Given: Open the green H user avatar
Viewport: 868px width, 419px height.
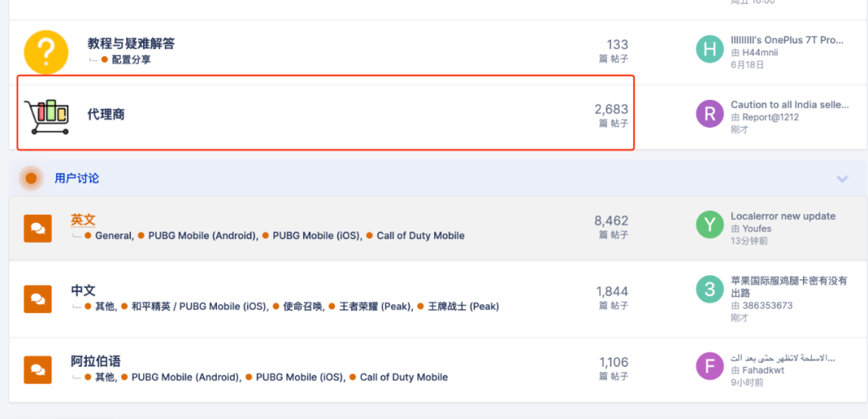Looking at the screenshot, I should (x=710, y=49).
